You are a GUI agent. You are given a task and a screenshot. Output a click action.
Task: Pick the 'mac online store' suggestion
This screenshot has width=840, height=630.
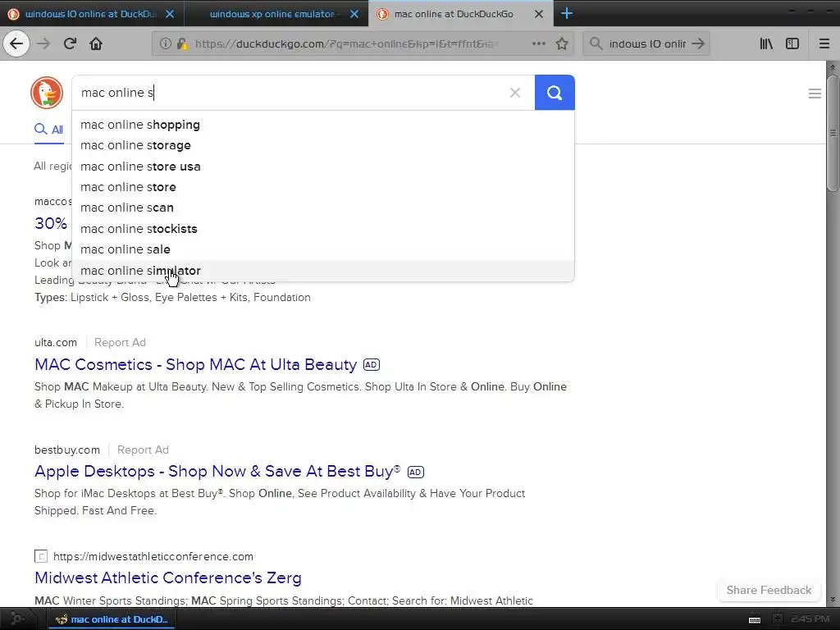(323, 187)
